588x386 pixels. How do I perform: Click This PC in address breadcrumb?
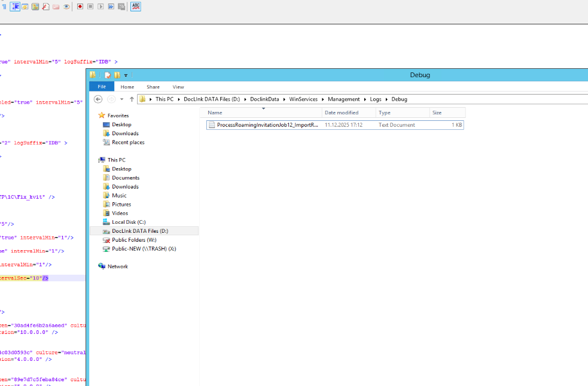pos(164,99)
